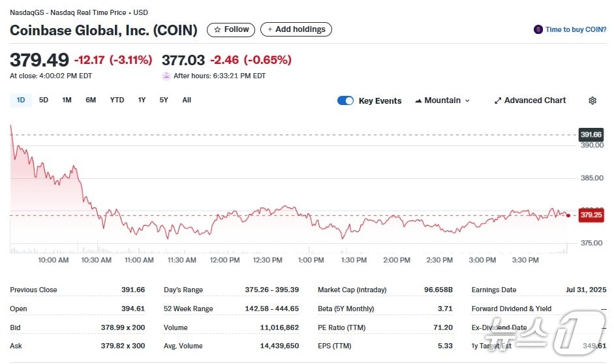Select the 1Y time range
Image resolution: width=614 pixels, height=364 pixels.
(x=142, y=100)
